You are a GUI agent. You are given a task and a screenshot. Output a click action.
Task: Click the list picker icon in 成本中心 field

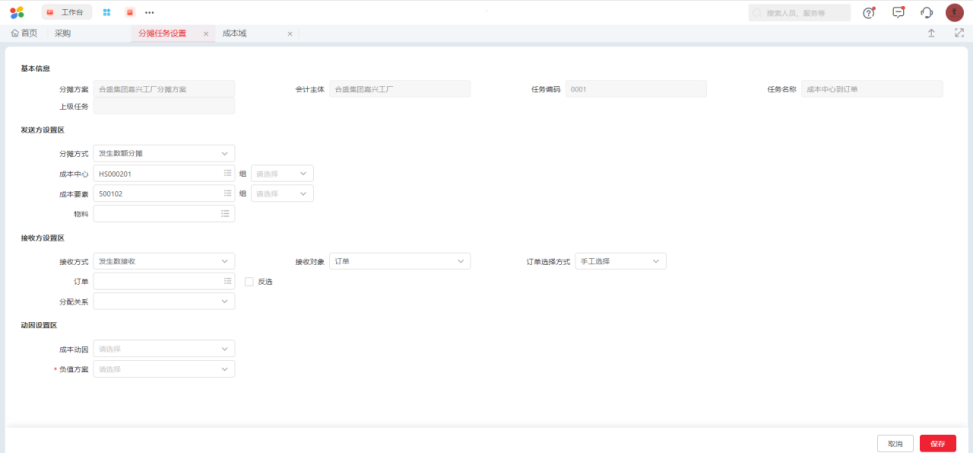[227, 173]
